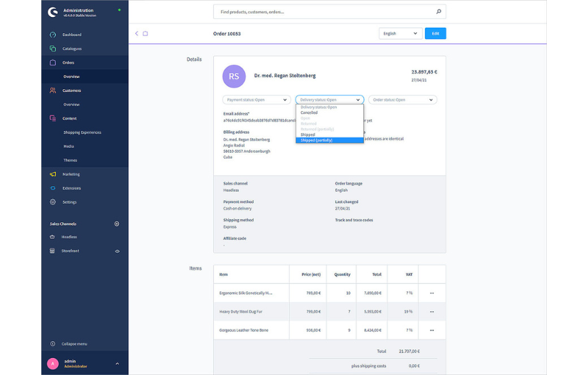Click the RS customer avatar
This screenshot has height=375, width=588.
point(234,76)
